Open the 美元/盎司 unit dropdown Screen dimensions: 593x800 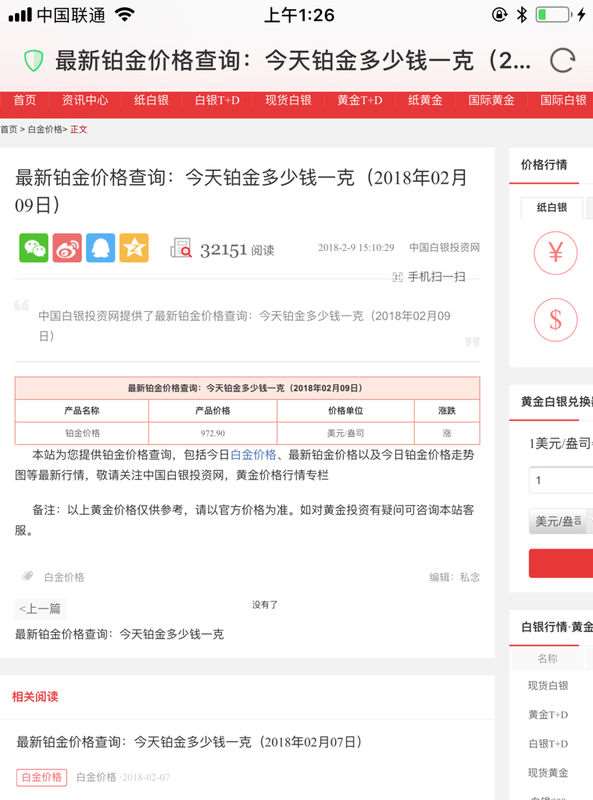(560, 521)
